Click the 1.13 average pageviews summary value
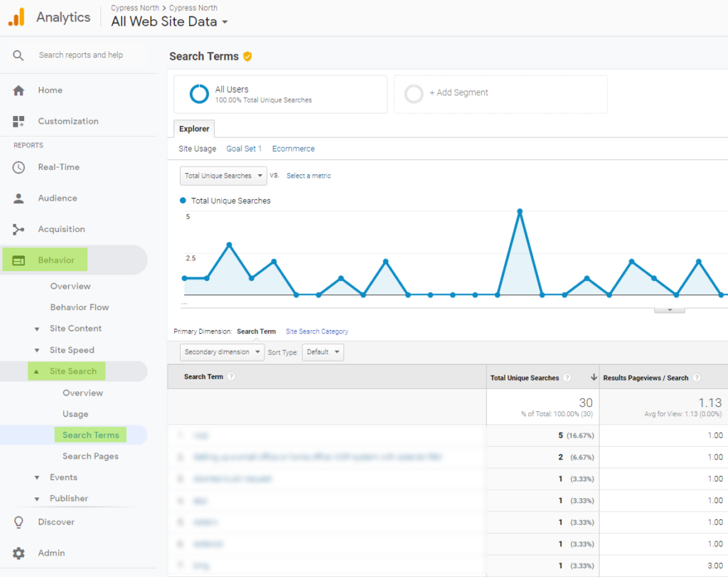 pyautogui.click(x=710, y=403)
